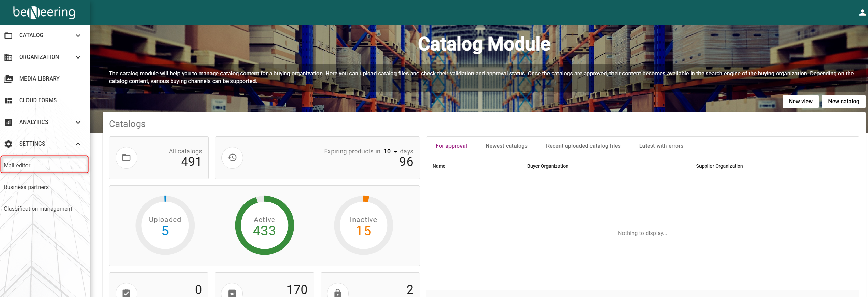Expand the Catalog menu chevron
This screenshot has width=868, height=297.
click(x=78, y=35)
